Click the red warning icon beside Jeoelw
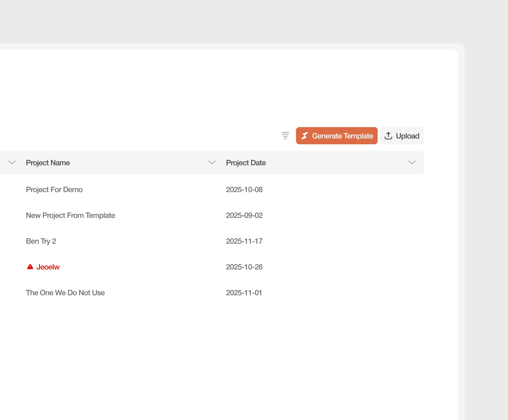 click(x=30, y=267)
